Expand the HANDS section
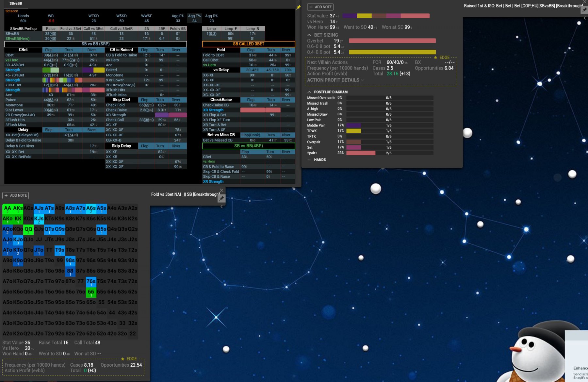Viewport: 588px width, 382px height. click(309, 160)
